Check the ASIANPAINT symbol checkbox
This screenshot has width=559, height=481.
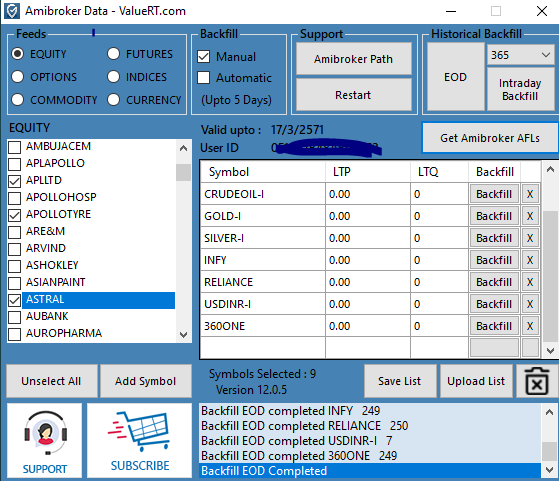pyautogui.click(x=14, y=283)
